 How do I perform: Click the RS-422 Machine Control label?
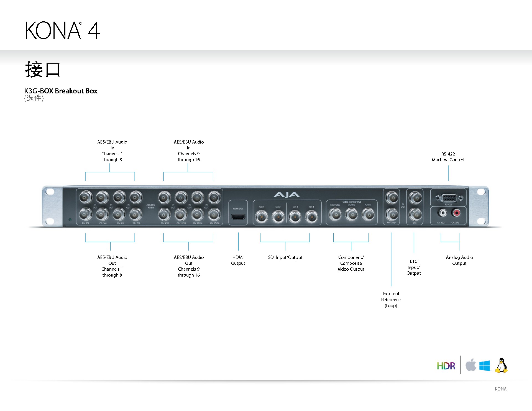coord(448,157)
